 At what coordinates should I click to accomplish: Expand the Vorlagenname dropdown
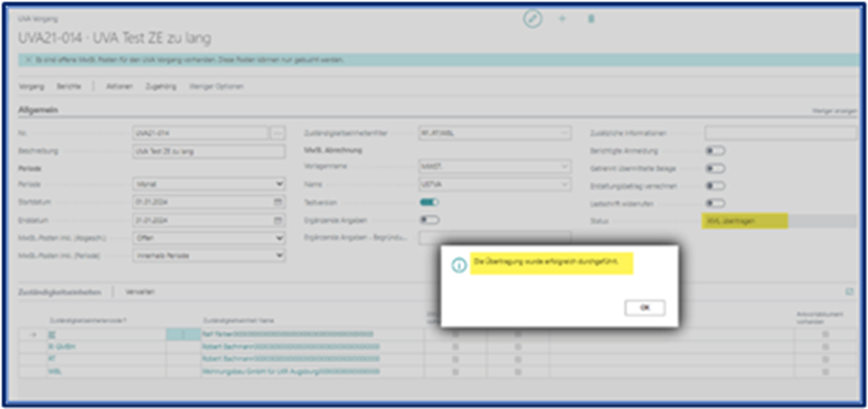coord(493,166)
